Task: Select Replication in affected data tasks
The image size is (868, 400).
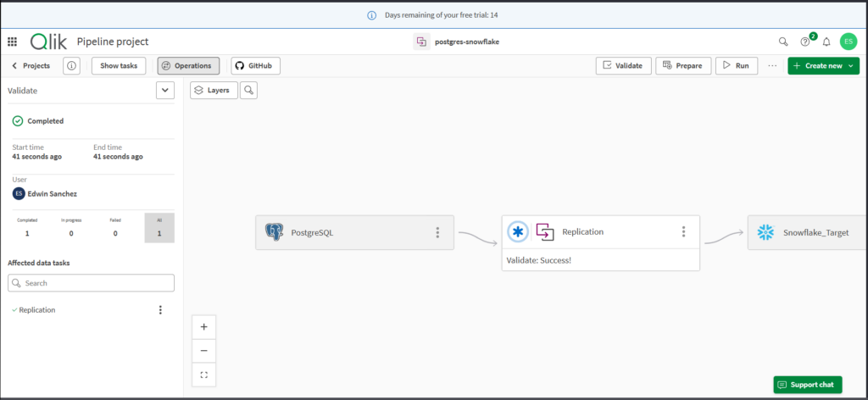Action: coord(37,310)
